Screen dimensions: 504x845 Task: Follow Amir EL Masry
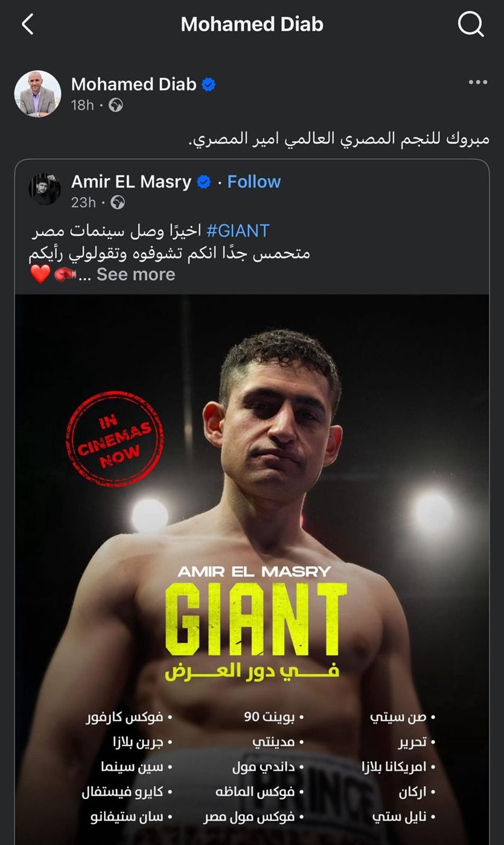254,182
